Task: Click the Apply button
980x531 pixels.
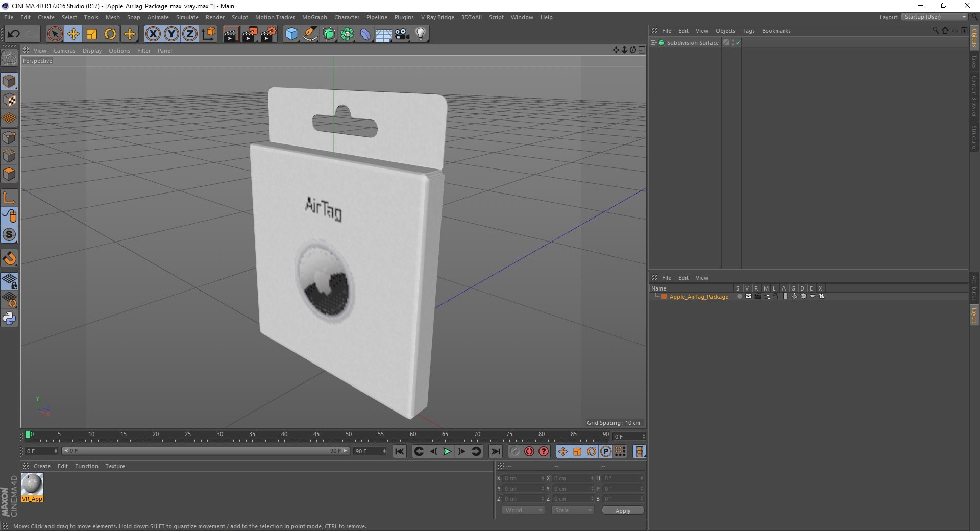Action: tap(623, 511)
